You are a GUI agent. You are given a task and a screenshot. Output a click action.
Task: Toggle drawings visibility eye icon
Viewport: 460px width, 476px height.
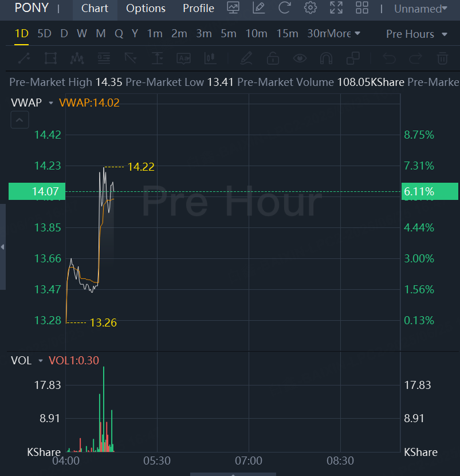pyautogui.click(x=300, y=58)
